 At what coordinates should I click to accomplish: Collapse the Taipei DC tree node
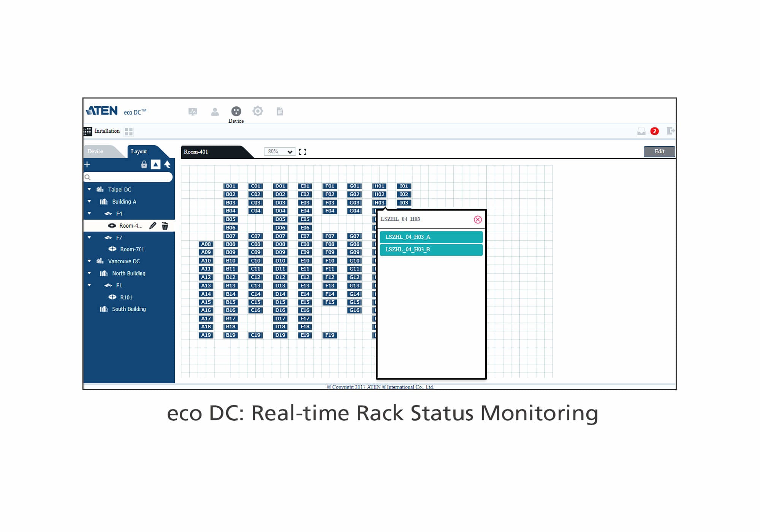click(x=89, y=189)
